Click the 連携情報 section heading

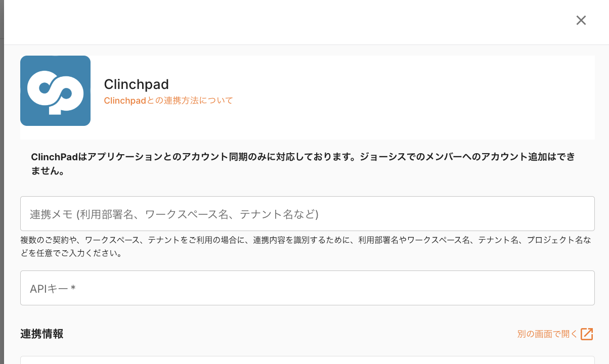pos(42,334)
